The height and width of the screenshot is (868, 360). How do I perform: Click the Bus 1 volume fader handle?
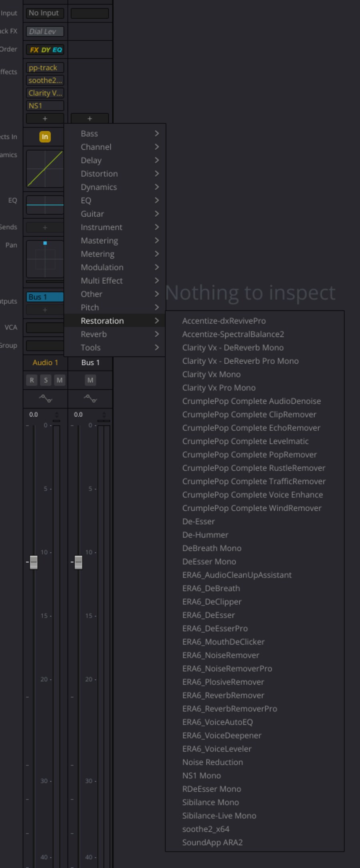[78, 562]
